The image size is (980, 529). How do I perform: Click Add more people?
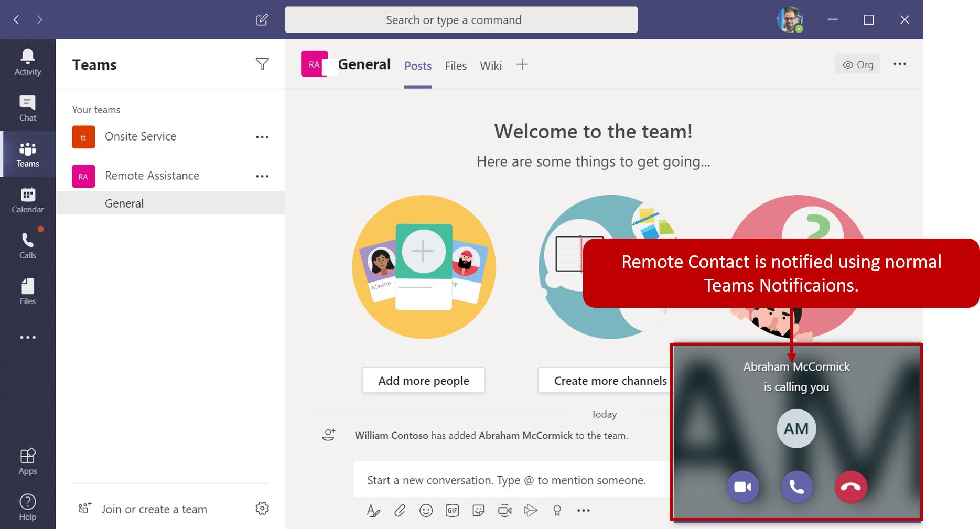424,381
